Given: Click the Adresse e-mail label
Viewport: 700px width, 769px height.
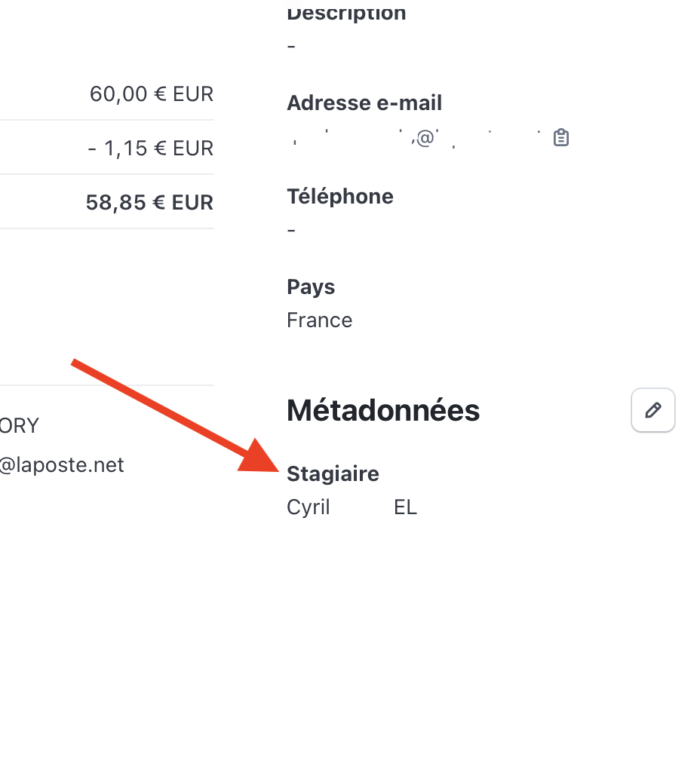Looking at the screenshot, I should pyautogui.click(x=364, y=103).
